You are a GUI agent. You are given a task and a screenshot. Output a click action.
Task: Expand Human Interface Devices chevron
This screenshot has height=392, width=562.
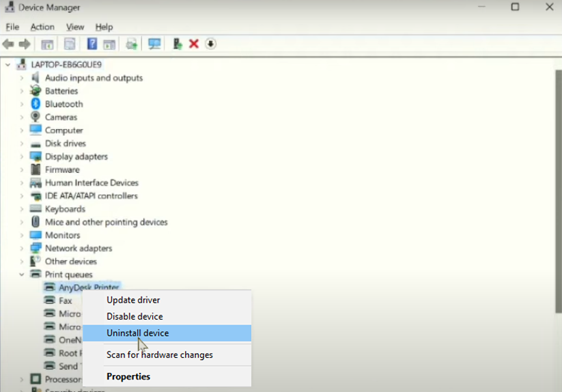(21, 183)
